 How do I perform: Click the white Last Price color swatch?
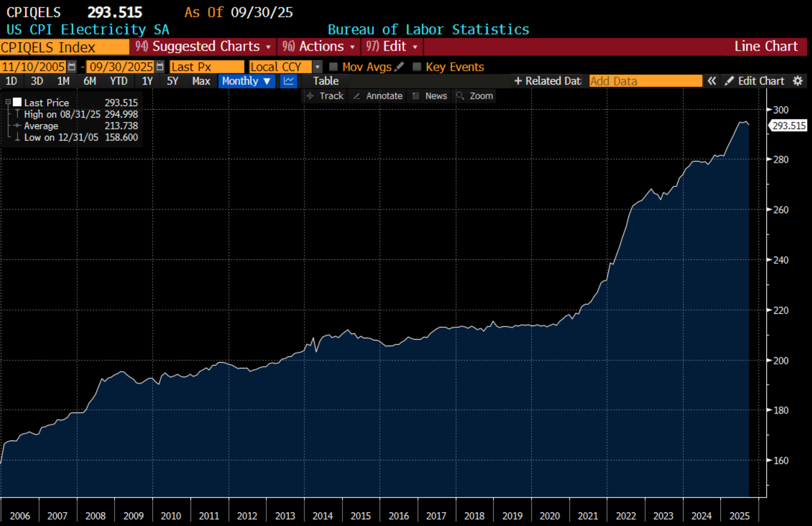(x=17, y=102)
